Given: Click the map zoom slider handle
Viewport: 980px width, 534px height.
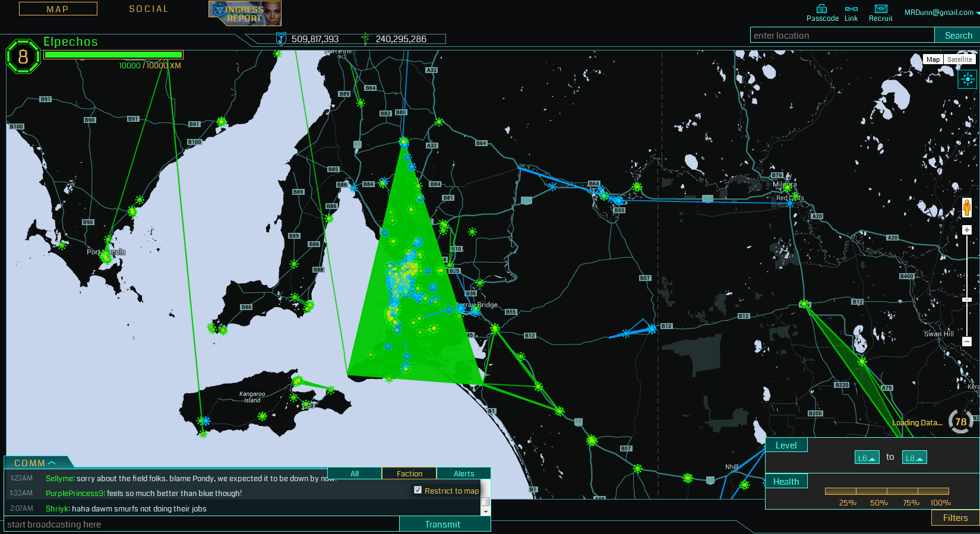Looking at the screenshot, I should (967, 300).
